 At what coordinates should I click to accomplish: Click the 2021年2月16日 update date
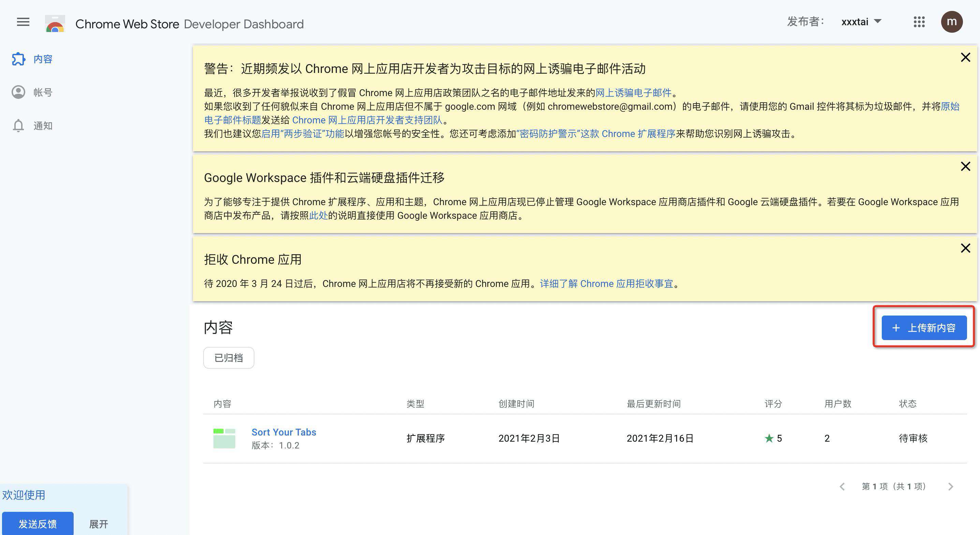[x=660, y=439]
